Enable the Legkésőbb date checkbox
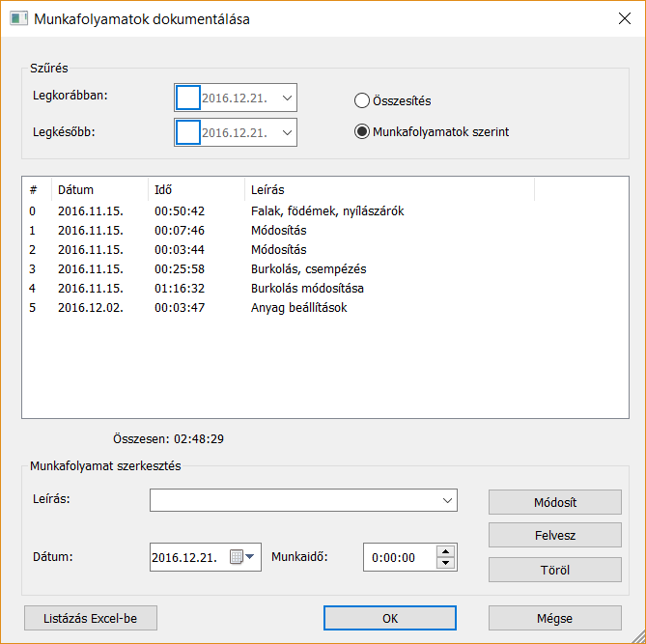This screenshot has width=646, height=644. click(x=188, y=132)
